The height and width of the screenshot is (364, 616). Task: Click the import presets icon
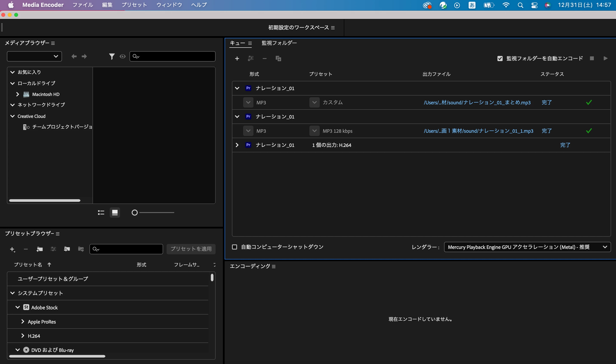[67, 249]
